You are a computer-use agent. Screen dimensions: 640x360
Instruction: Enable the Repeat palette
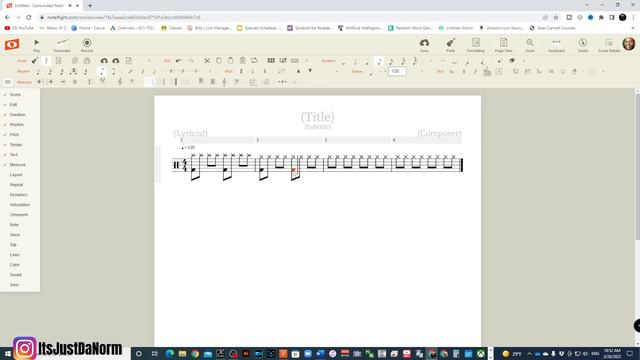point(16,184)
